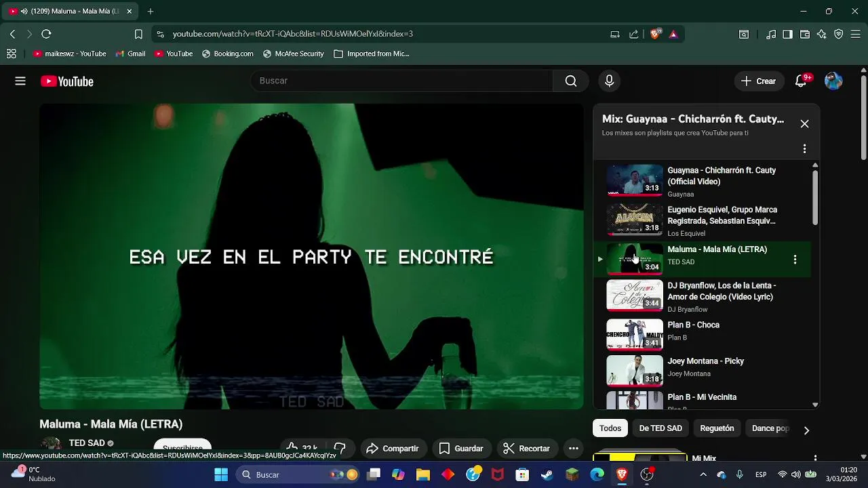Open Gmail bookmark

130,54
